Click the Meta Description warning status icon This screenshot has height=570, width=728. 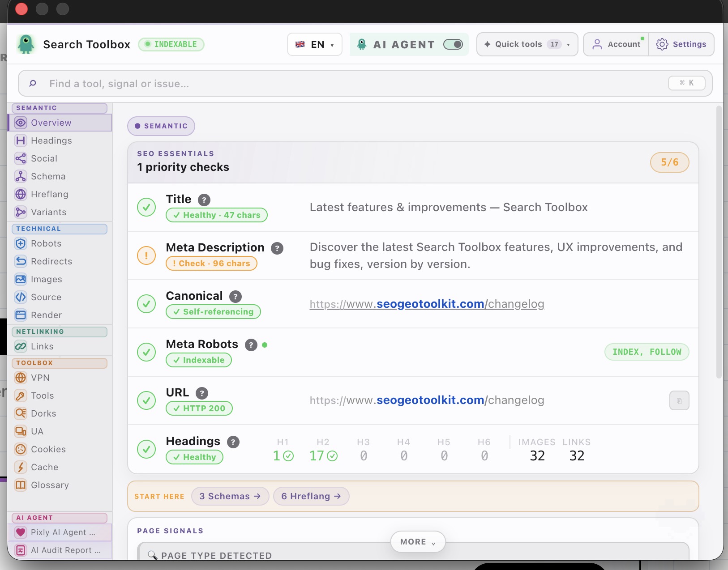146,255
